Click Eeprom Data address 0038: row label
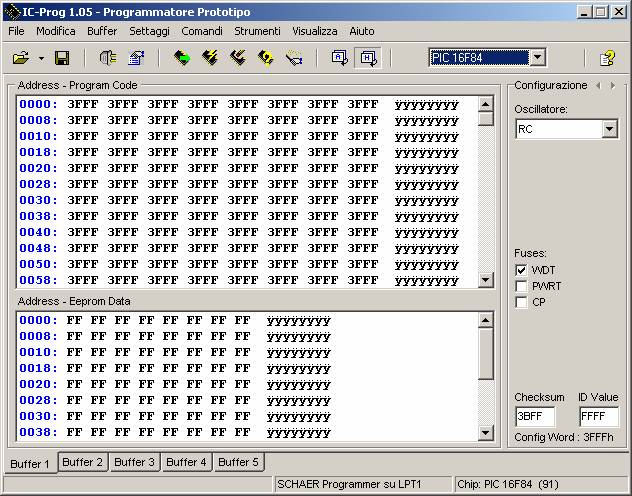 [x=38, y=432]
